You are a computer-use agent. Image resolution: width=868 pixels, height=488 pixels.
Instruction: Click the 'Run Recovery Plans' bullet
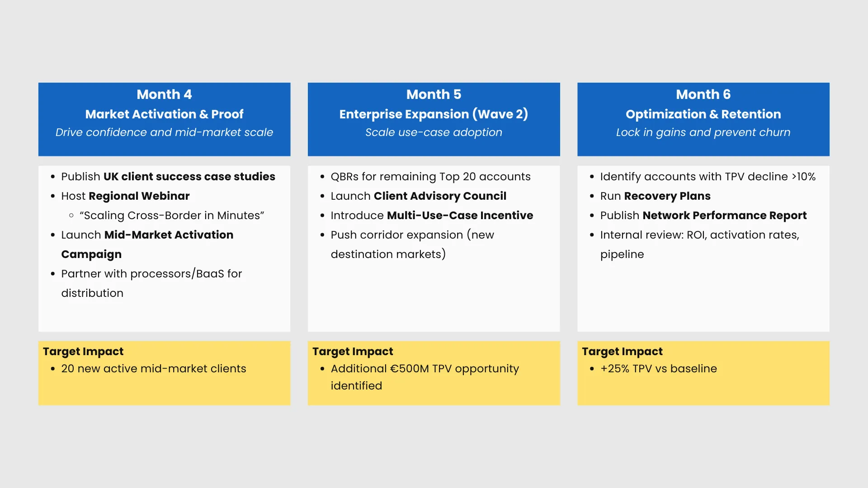[655, 196]
